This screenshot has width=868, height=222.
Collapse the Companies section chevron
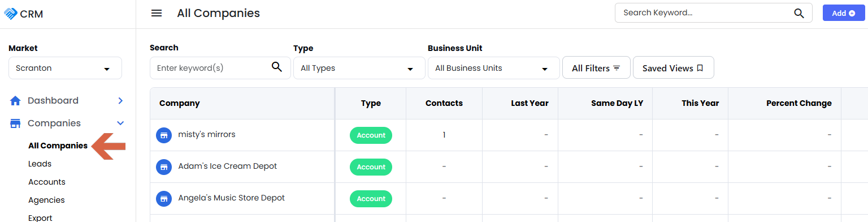(120, 123)
